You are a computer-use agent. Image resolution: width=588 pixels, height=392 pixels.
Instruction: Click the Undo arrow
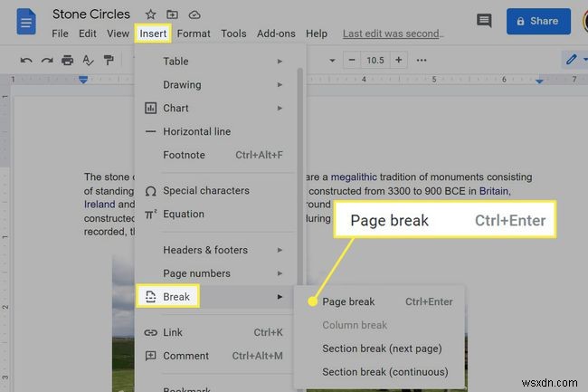tap(26, 60)
